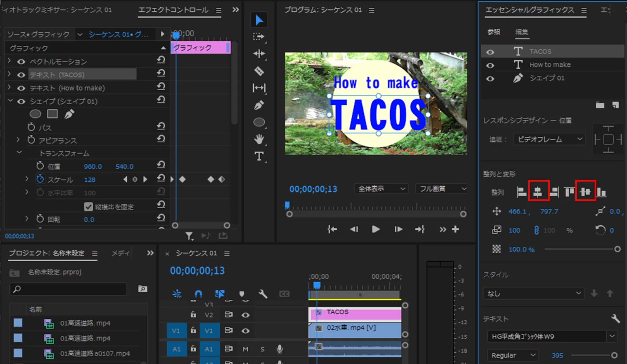Step forward one frame in program monitor

tap(398, 229)
